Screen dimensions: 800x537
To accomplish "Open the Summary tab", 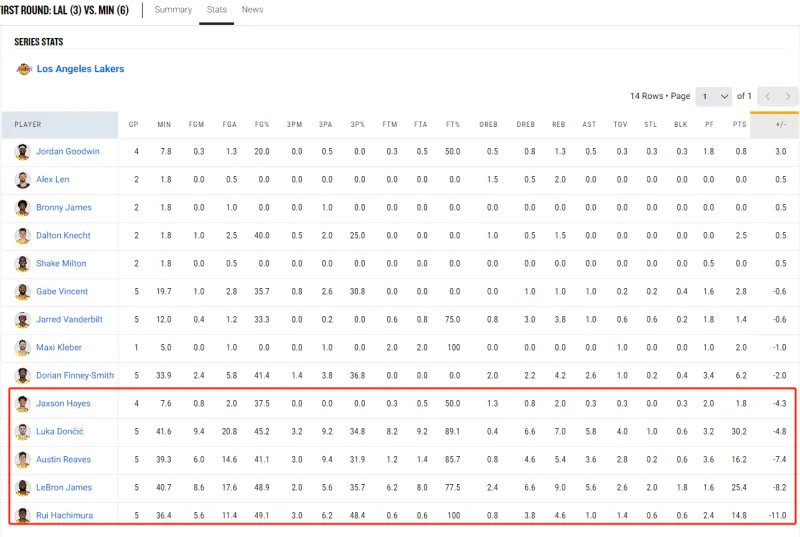I will click(x=173, y=10).
